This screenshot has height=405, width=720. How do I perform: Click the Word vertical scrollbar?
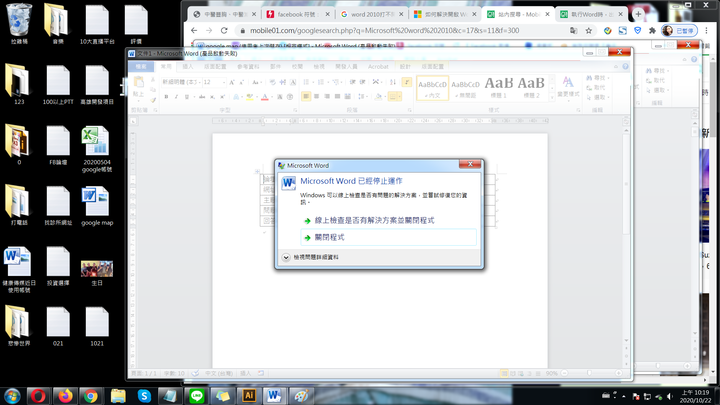pyautogui.click(x=626, y=234)
